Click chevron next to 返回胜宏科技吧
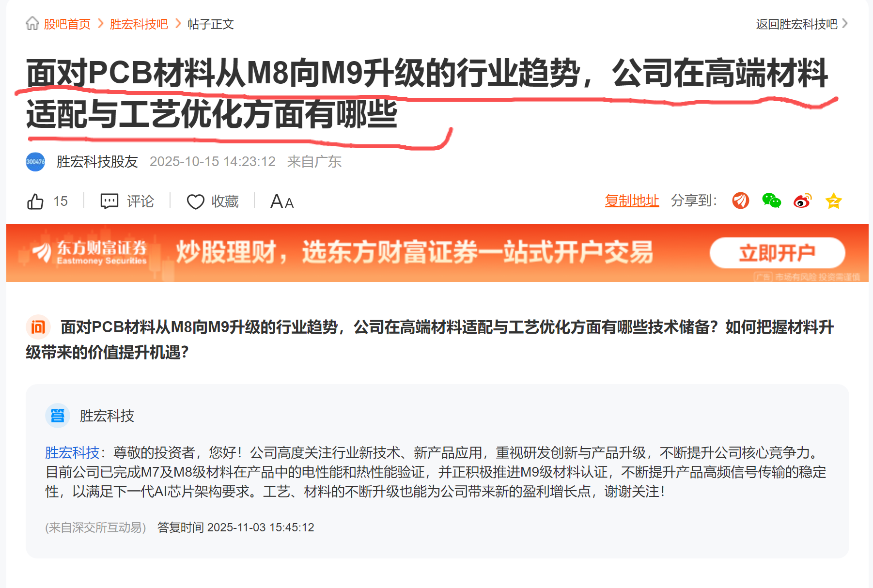This screenshot has width=873, height=588. (x=845, y=23)
